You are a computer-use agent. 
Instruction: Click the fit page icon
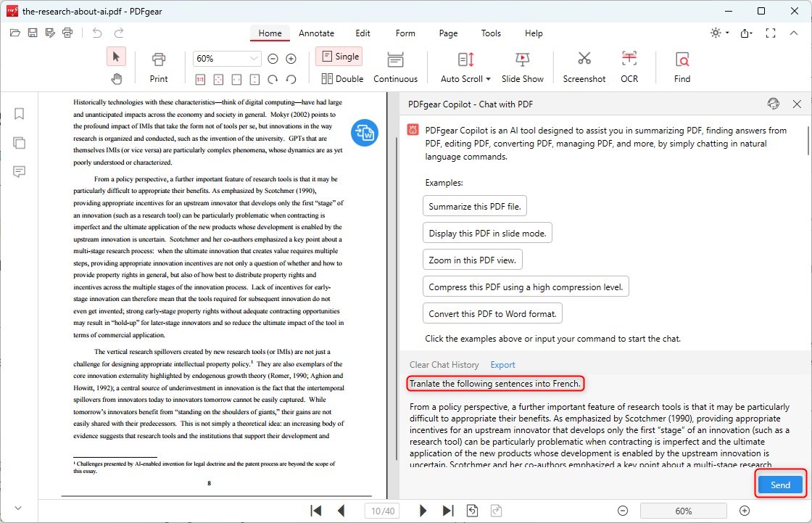pos(218,79)
